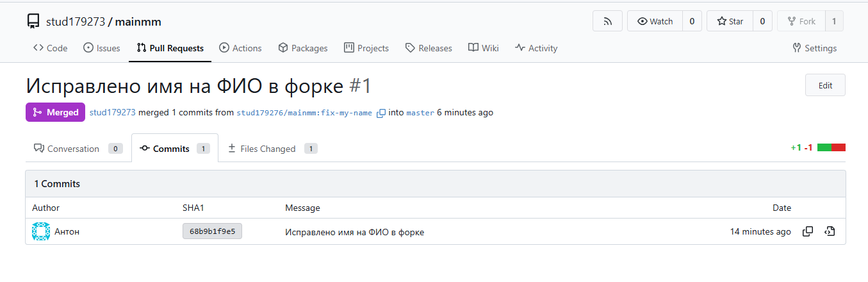Open commit 68b9b1f9e5 link
Viewport: 868px width, 282px height.
(212, 231)
